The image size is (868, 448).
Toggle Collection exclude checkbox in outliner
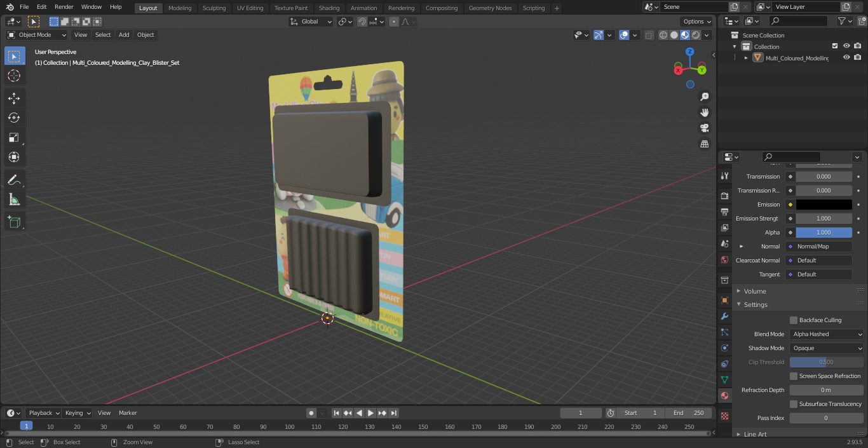(835, 46)
